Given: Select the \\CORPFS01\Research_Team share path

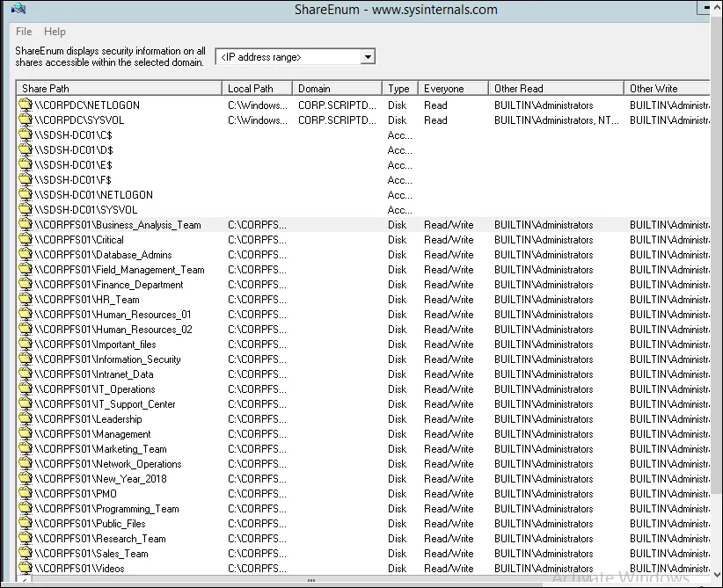Looking at the screenshot, I should pos(100,538).
